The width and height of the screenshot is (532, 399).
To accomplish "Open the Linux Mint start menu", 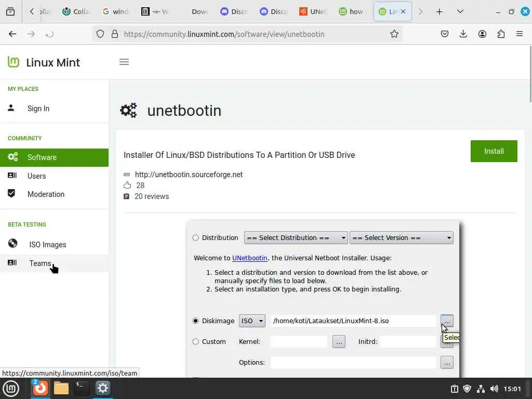I will (11, 389).
